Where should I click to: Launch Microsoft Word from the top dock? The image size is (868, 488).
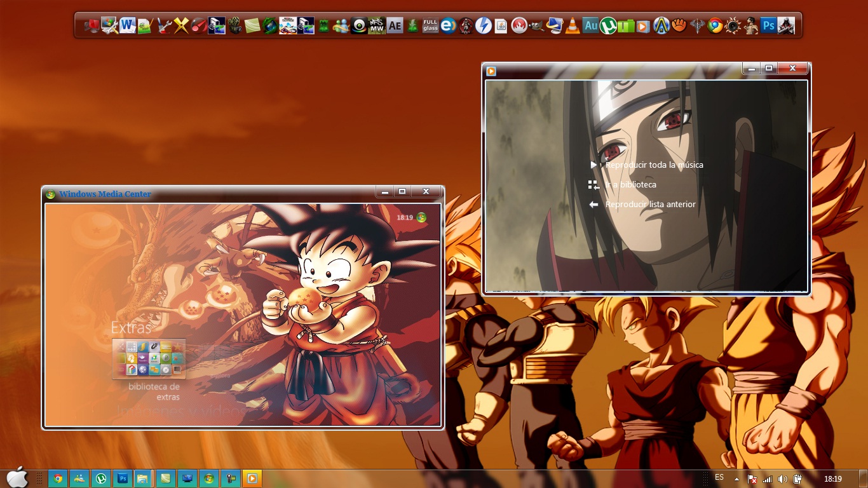[x=127, y=25]
